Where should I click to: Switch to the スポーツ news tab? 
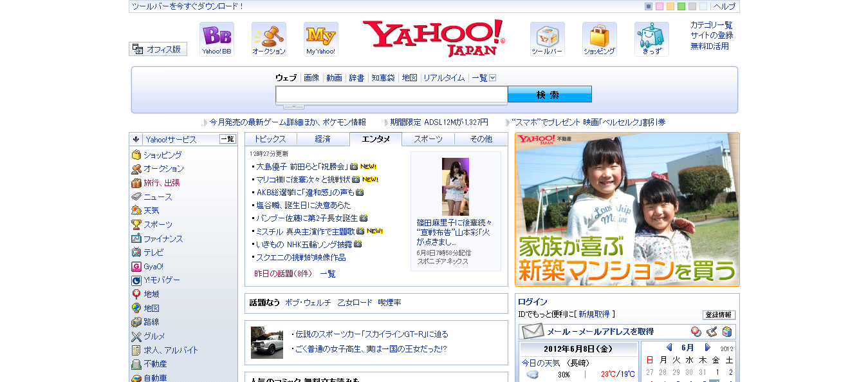click(x=429, y=139)
